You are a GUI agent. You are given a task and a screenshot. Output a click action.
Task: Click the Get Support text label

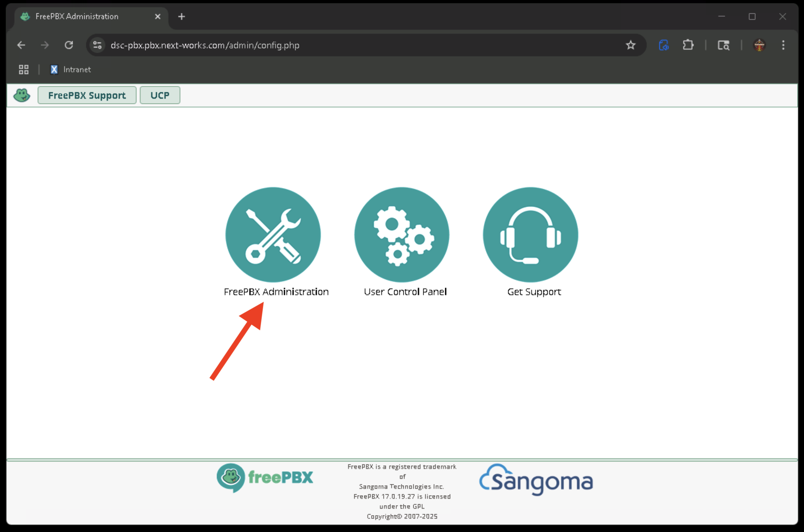coord(534,292)
